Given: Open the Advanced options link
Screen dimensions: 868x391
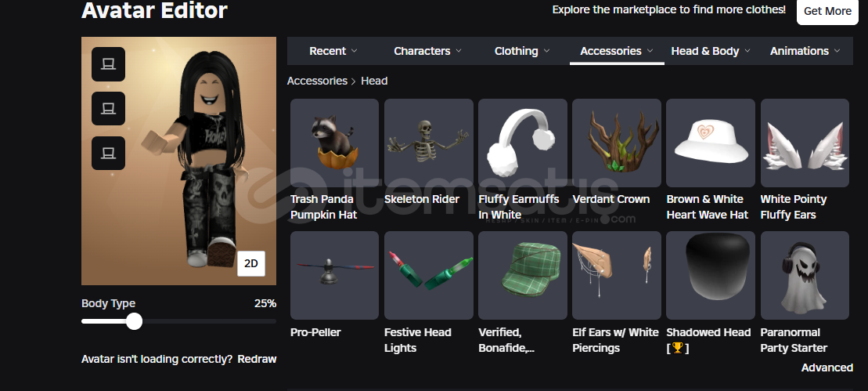Looking at the screenshot, I should pos(827,367).
